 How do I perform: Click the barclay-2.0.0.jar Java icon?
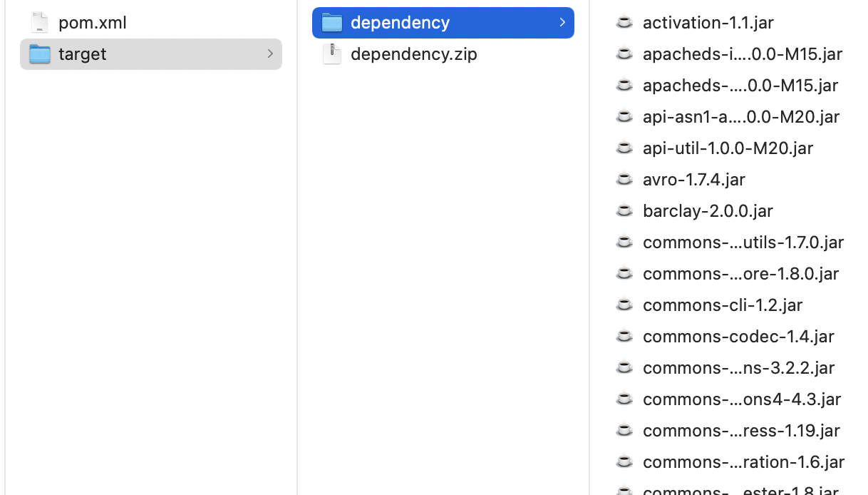624,210
